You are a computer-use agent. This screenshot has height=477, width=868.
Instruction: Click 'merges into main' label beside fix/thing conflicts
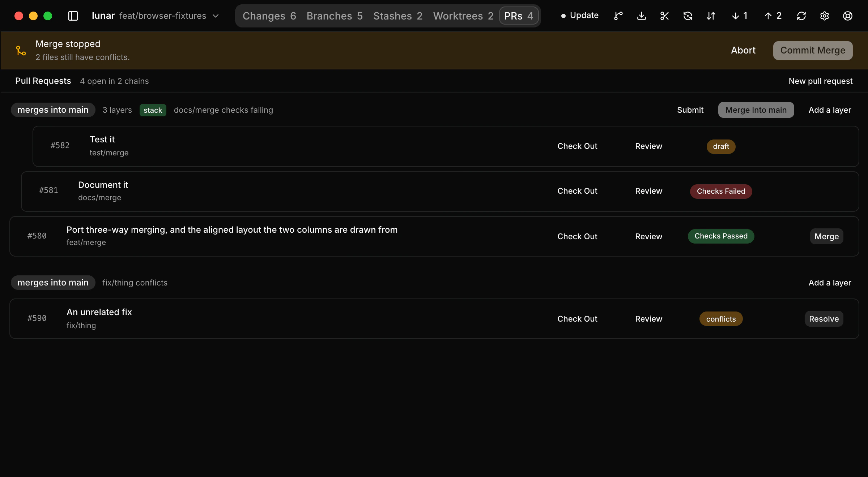53,283
